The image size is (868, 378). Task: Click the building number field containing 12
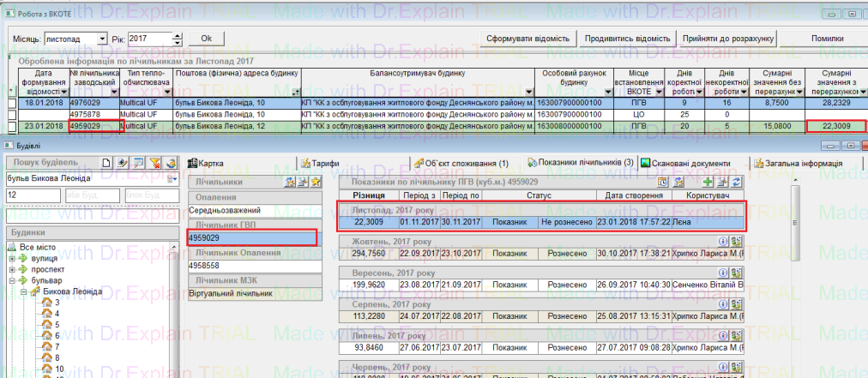click(33, 195)
